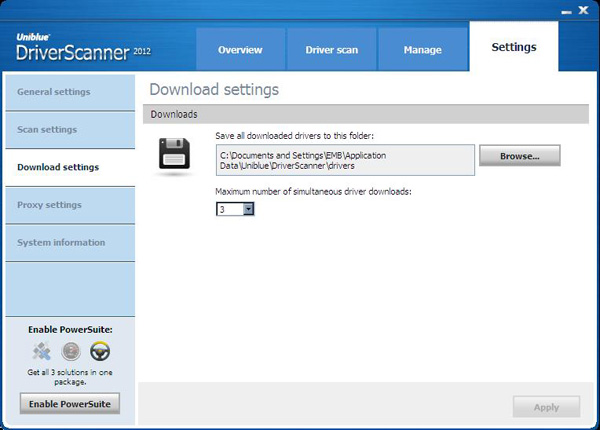Image resolution: width=600 pixels, height=430 pixels.
Task: Click the SpeedUpMyPC gauge icon
Action: [x=70, y=351]
